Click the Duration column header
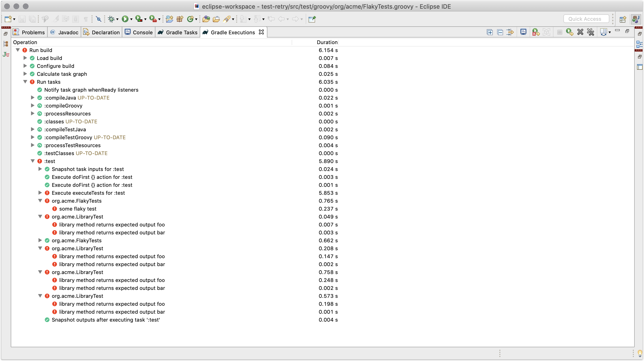This screenshot has width=644, height=361. (327, 42)
